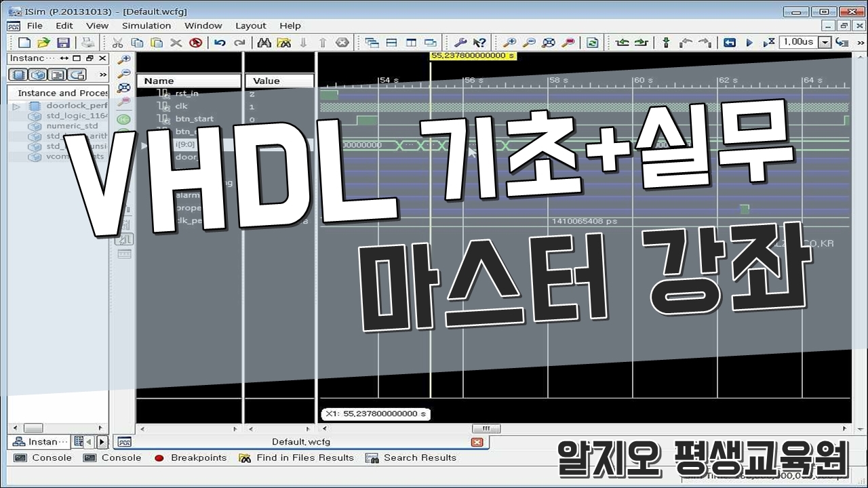Click the Run All play icon

pyautogui.click(x=749, y=42)
